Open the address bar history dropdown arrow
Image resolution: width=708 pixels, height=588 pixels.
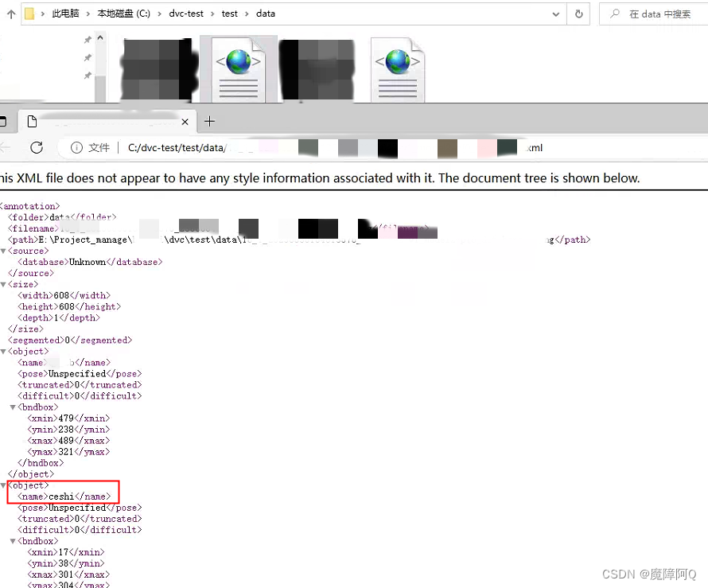coord(556,14)
